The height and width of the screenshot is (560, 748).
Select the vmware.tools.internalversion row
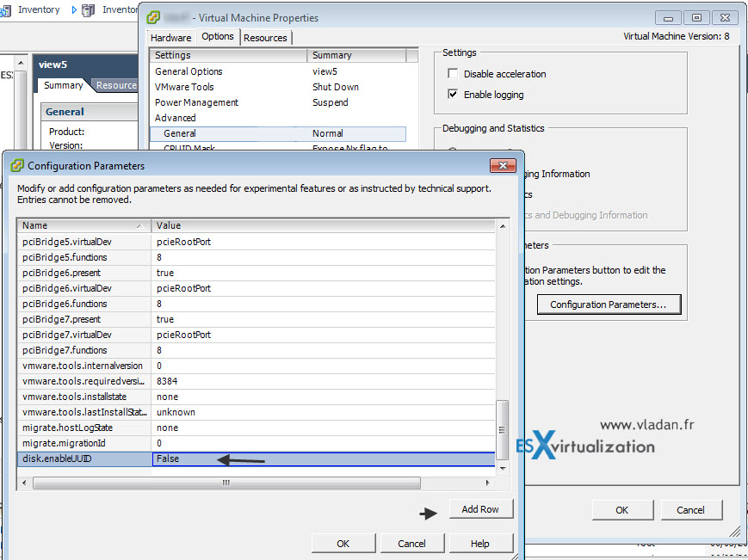(x=257, y=366)
